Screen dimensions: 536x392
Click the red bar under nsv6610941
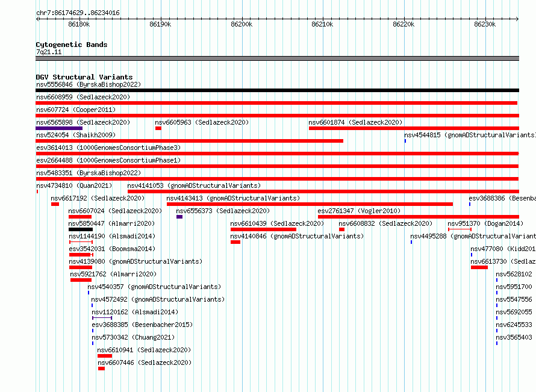(105, 356)
